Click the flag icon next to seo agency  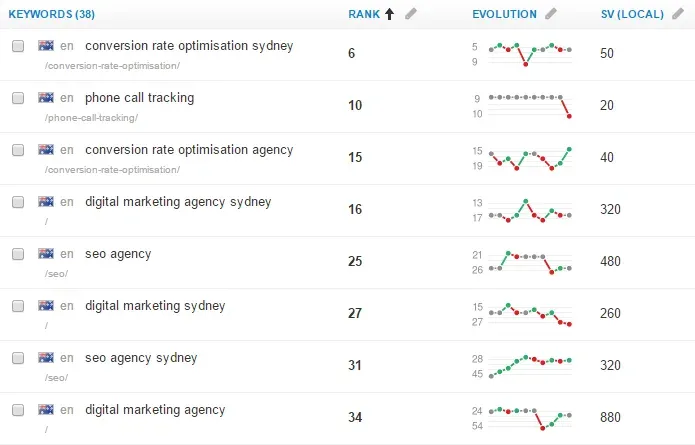46,254
